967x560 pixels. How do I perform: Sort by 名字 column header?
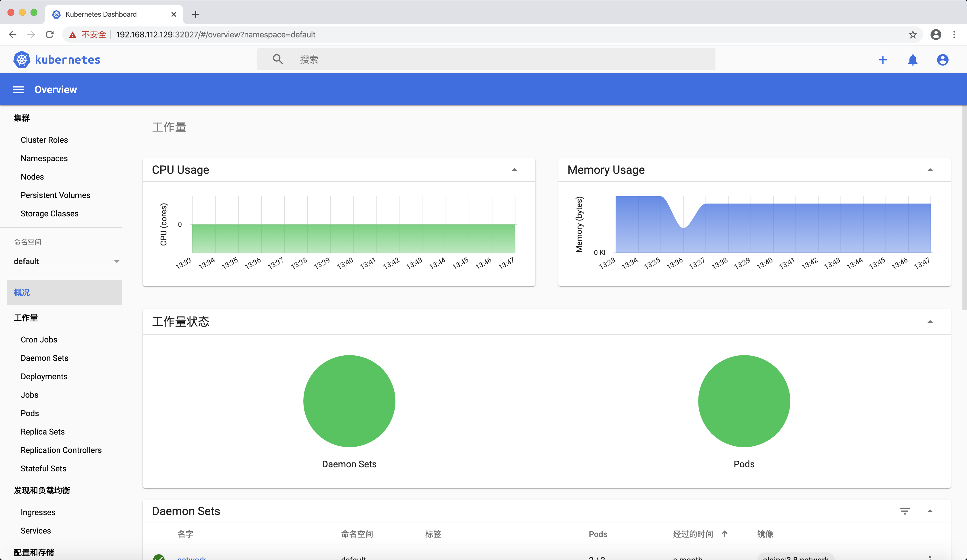coord(185,534)
